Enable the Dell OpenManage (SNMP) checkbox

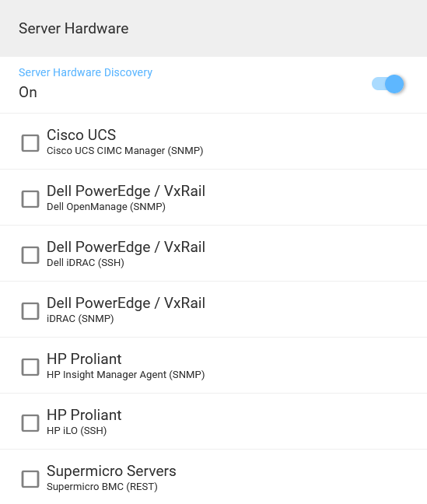pos(30,199)
